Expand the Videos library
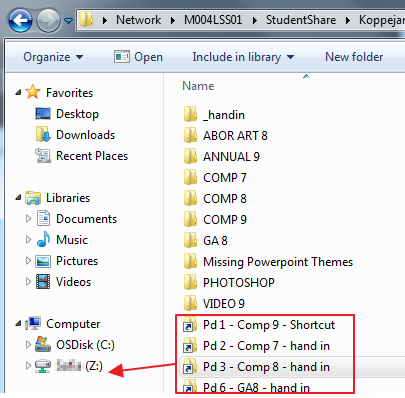Viewport: 405px width, 398px height. coord(28,282)
